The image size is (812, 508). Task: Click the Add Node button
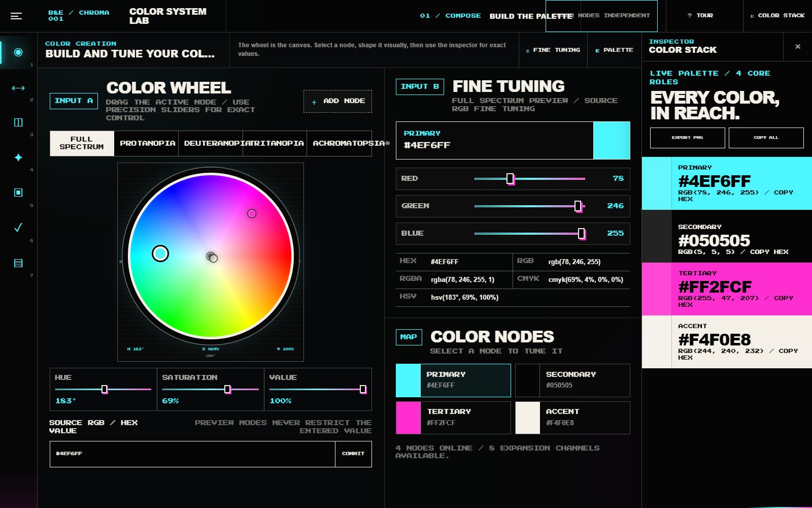click(x=337, y=101)
